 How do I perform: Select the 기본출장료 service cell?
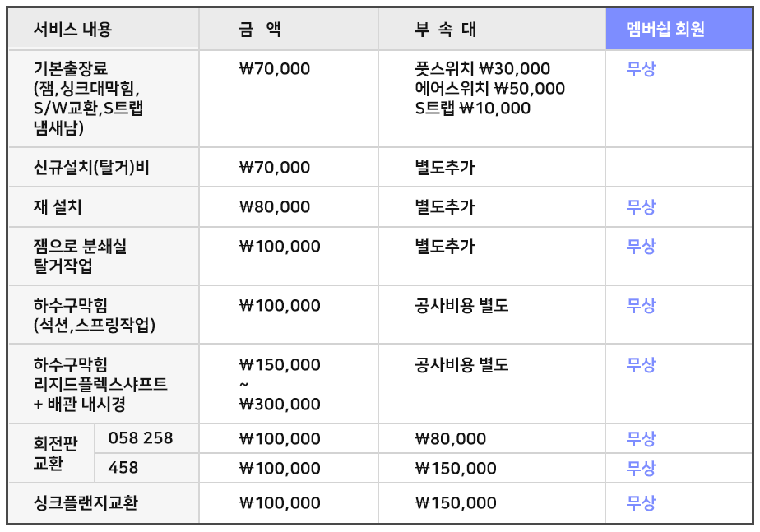point(104,99)
